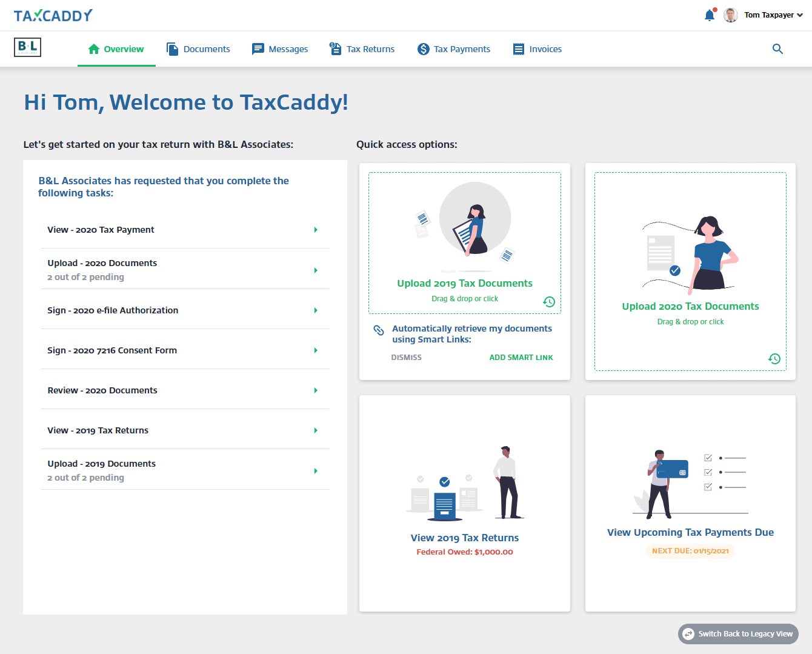Open the search magnifier icon
812x654 pixels.
(777, 49)
